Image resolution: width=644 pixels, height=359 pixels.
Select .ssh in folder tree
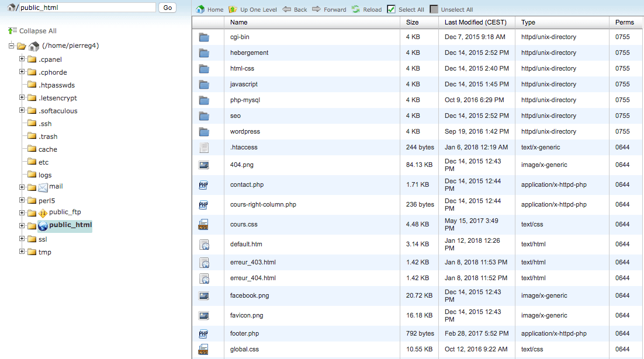click(45, 124)
